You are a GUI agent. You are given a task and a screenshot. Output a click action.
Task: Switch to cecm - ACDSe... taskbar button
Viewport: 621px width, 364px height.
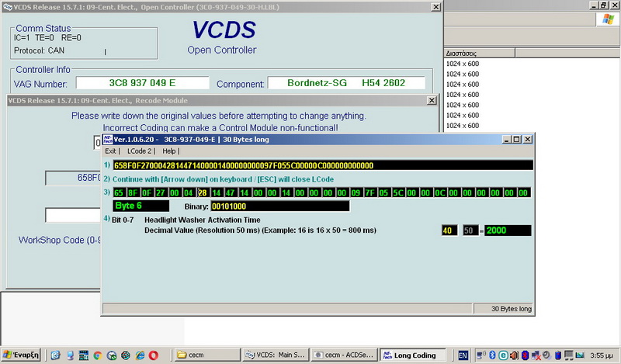click(x=344, y=355)
